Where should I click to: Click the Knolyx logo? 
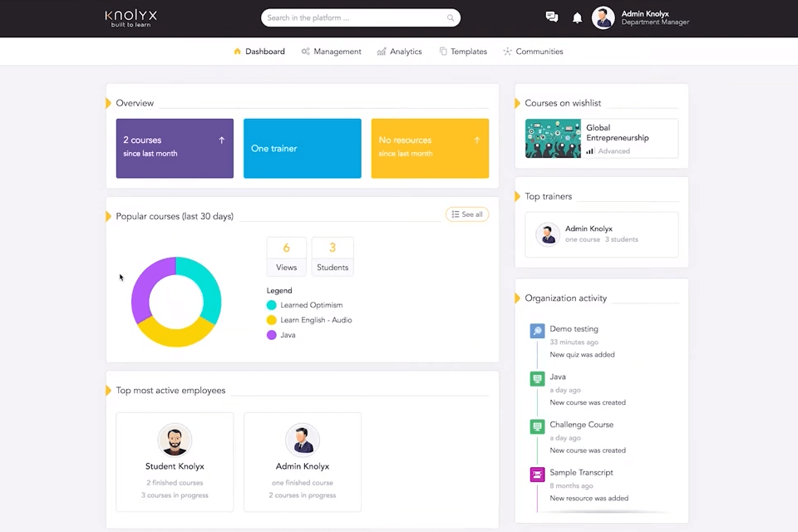tap(131, 18)
